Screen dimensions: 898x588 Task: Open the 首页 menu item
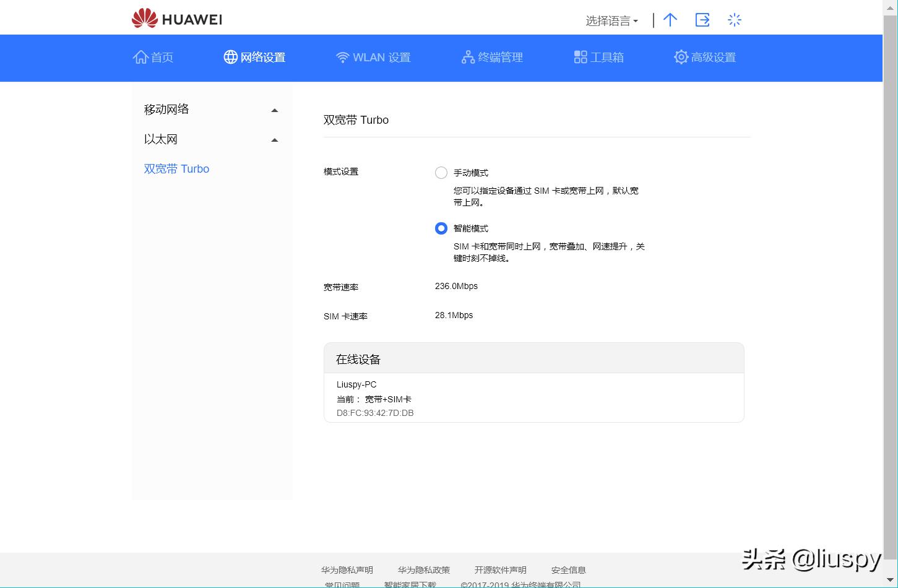[x=153, y=57]
